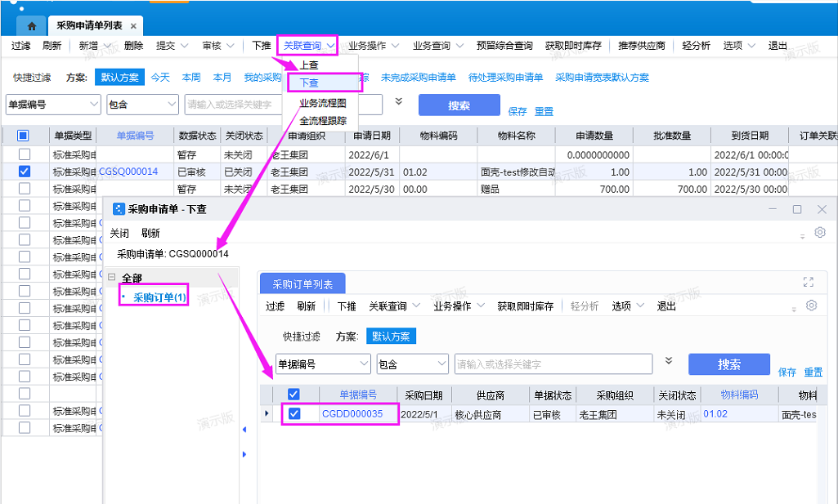Click 下推 in the main toolbar
The image size is (838, 504).
(262, 46)
